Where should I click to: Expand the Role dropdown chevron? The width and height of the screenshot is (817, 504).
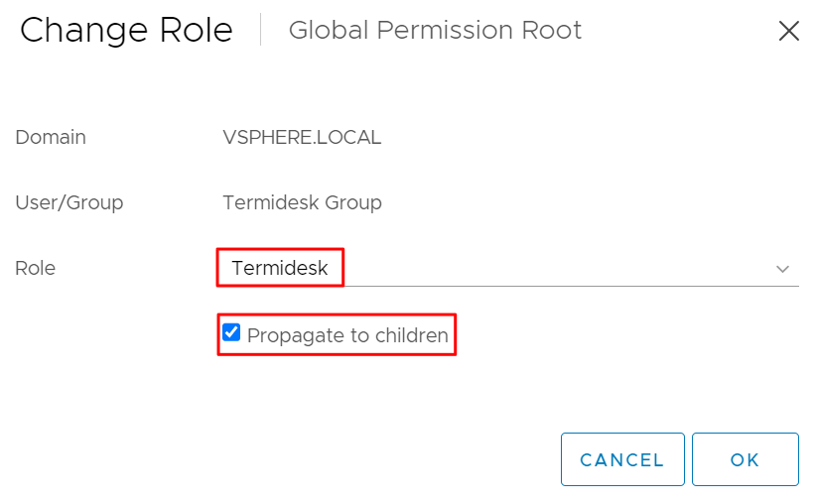pyautogui.click(x=782, y=269)
